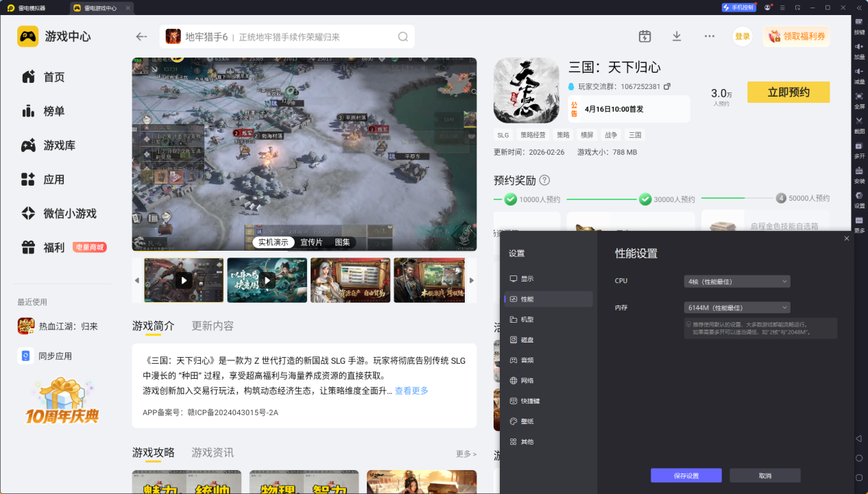Viewport: 868px width, 494px height.
Task: Open the three-dot more options menu
Action: point(710,36)
